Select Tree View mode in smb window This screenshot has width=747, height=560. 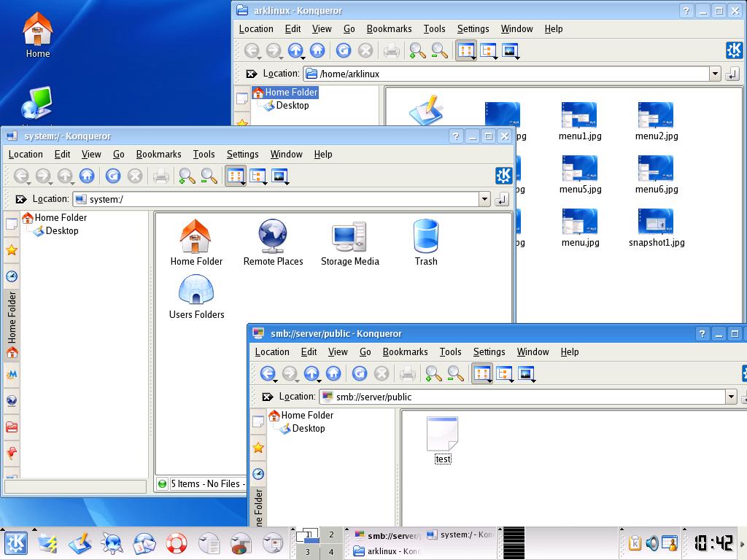504,374
